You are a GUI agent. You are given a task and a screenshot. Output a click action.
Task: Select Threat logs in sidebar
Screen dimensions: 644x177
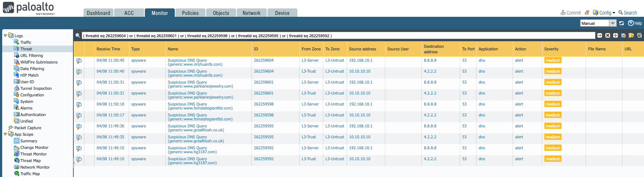(x=26, y=49)
